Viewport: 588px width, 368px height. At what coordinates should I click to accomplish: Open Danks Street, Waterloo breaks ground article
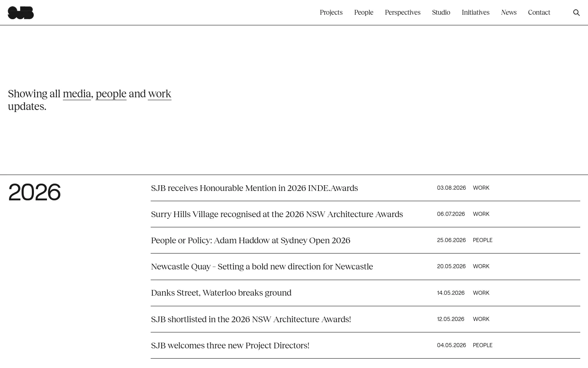(x=221, y=293)
